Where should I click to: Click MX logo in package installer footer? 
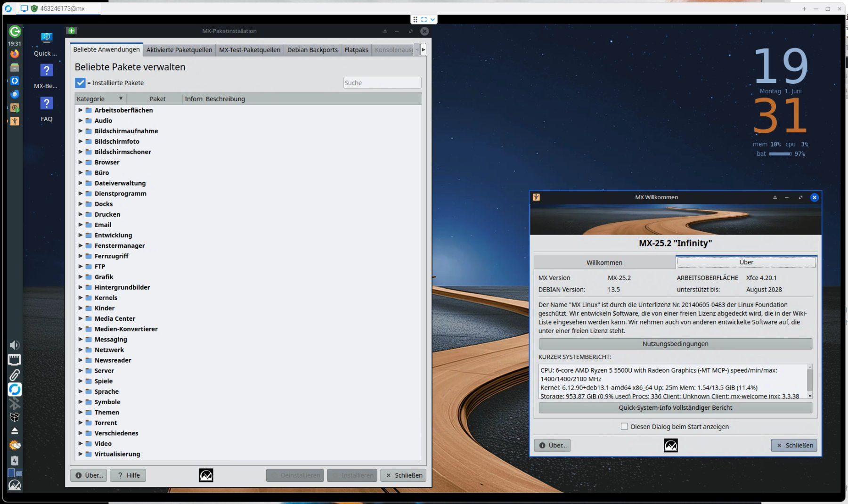tap(206, 475)
